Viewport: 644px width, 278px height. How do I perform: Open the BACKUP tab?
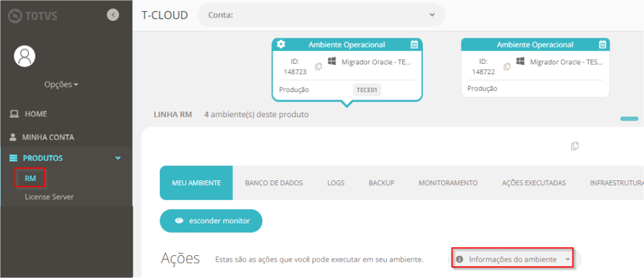[x=382, y=183]
